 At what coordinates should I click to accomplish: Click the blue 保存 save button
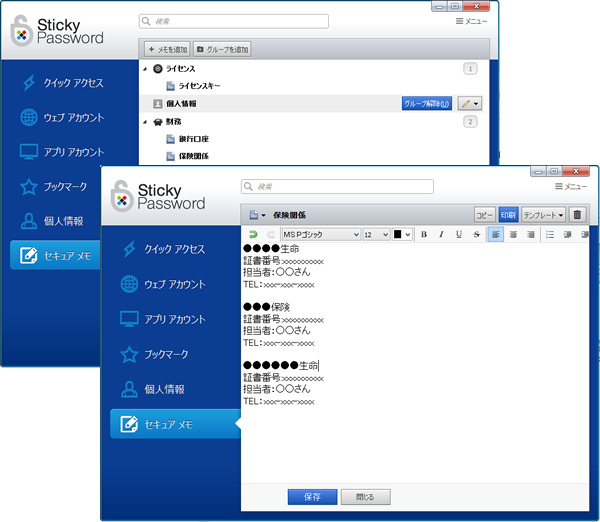pyautogui.click(x=312, y=497)
